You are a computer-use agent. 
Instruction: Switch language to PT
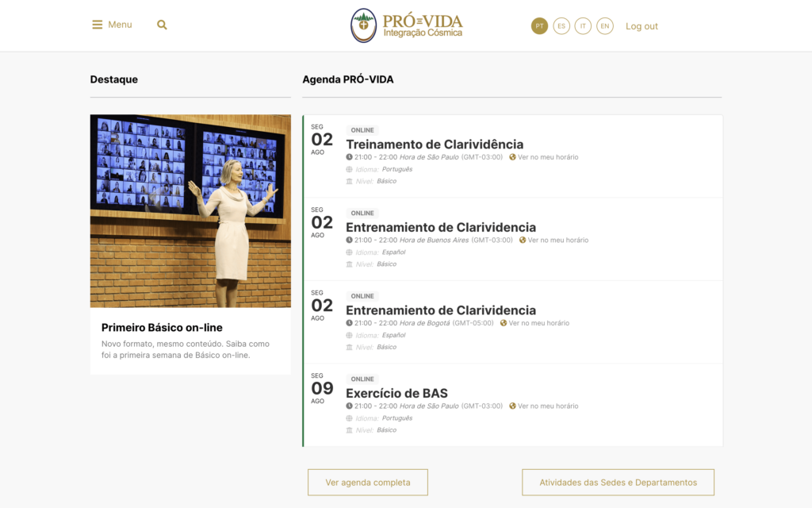point(539,26)
